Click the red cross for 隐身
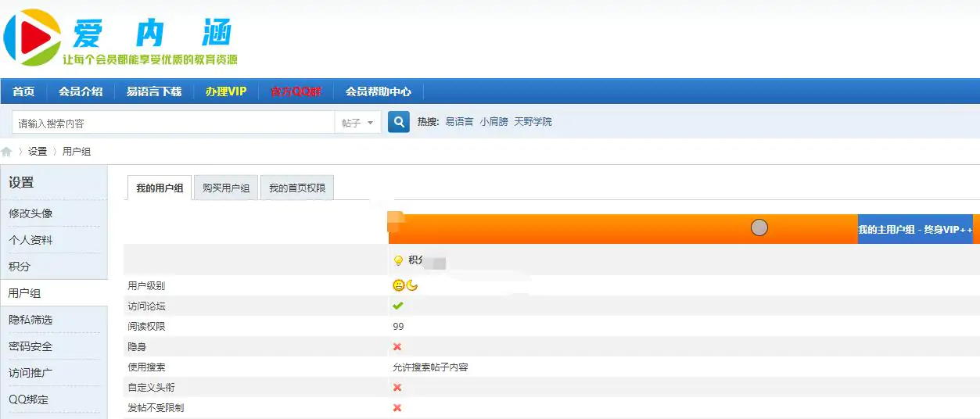The width and height of the screenshot is (980, 419). (x=397, y=346)
